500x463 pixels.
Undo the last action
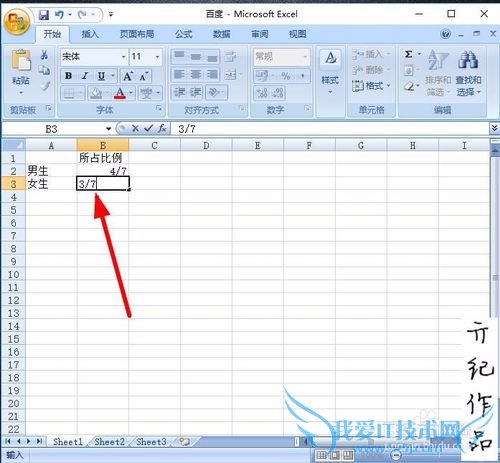pos(59,15)
